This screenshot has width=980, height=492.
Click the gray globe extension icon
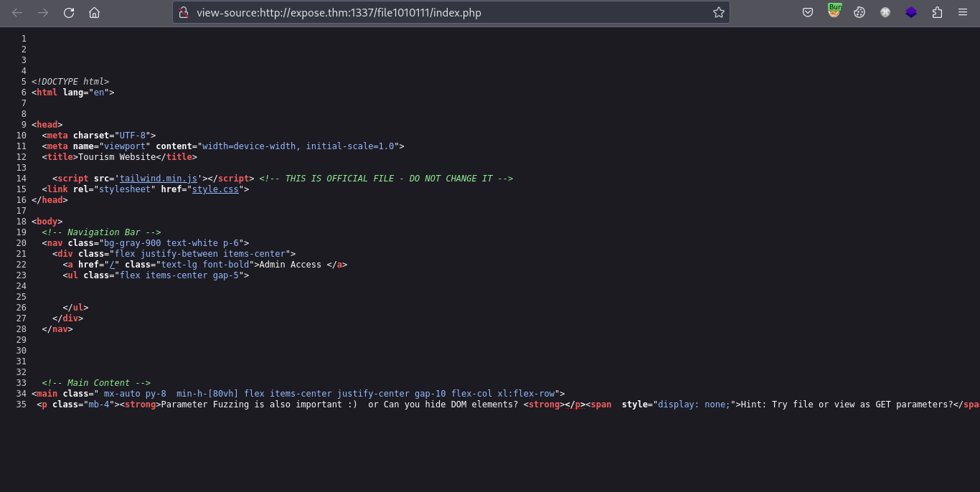(x=885, y=13)
